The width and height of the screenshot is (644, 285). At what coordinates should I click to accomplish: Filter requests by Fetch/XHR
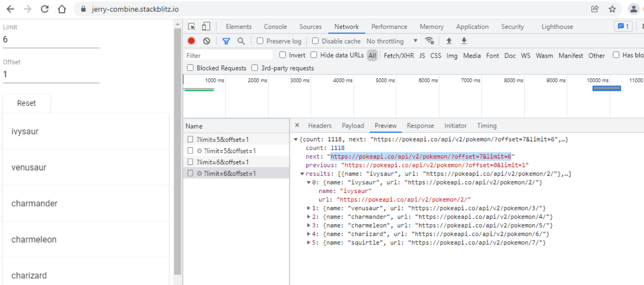[399, 56]
